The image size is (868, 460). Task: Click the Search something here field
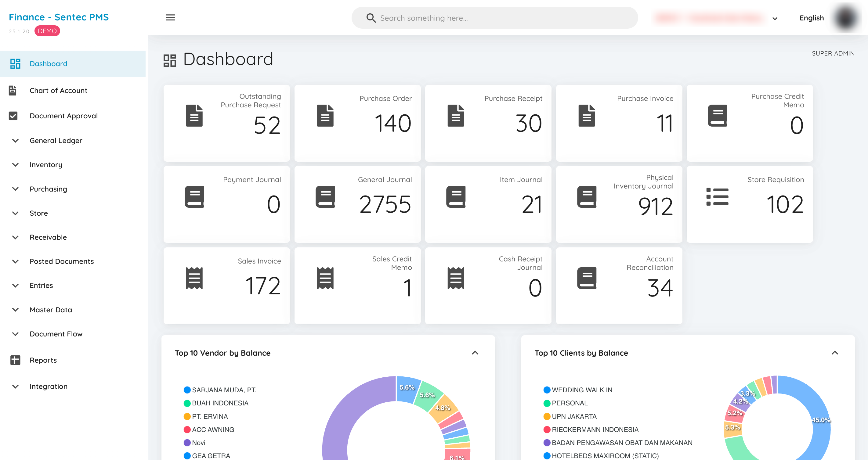[x=494, y=18]
